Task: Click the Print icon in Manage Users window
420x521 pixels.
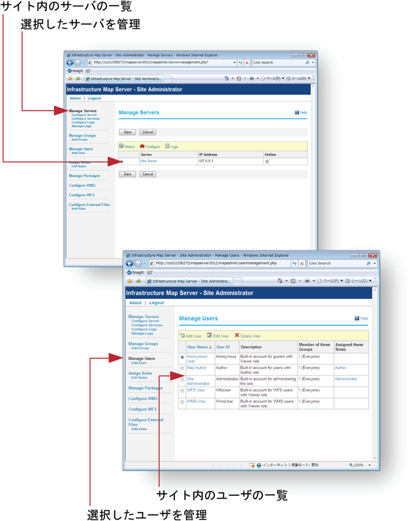Action: [307, 281]
